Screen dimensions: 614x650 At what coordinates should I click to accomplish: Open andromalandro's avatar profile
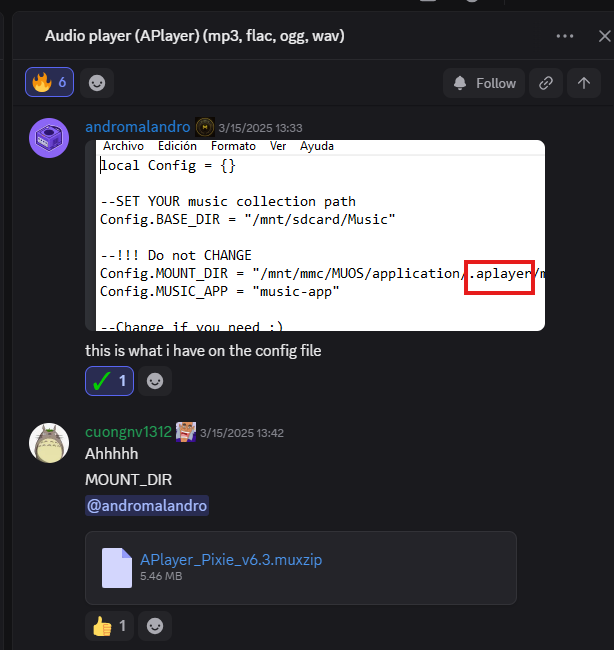coord(49,138)
